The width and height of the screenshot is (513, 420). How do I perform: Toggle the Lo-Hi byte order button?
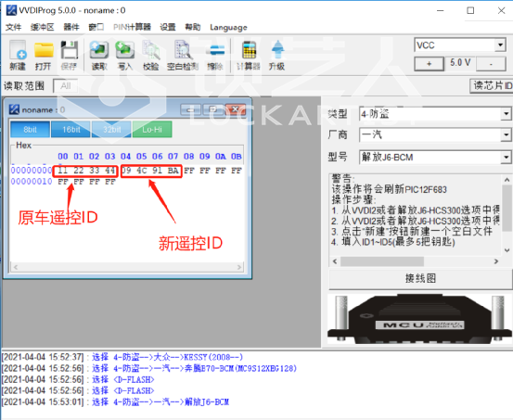152,130
